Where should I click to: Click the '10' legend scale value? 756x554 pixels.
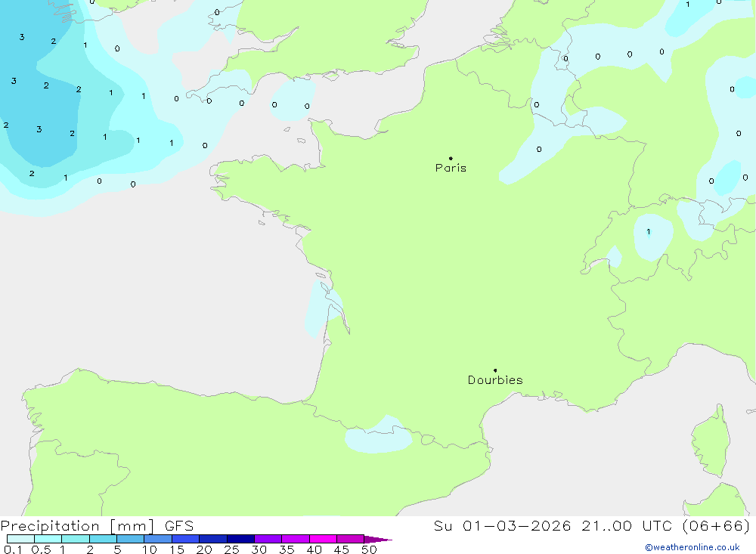[x=150, y=549]
